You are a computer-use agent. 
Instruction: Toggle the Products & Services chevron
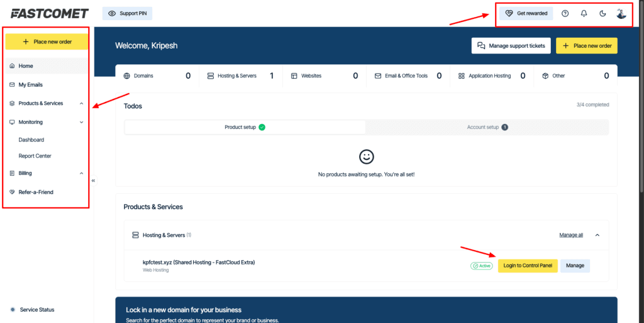81,103
